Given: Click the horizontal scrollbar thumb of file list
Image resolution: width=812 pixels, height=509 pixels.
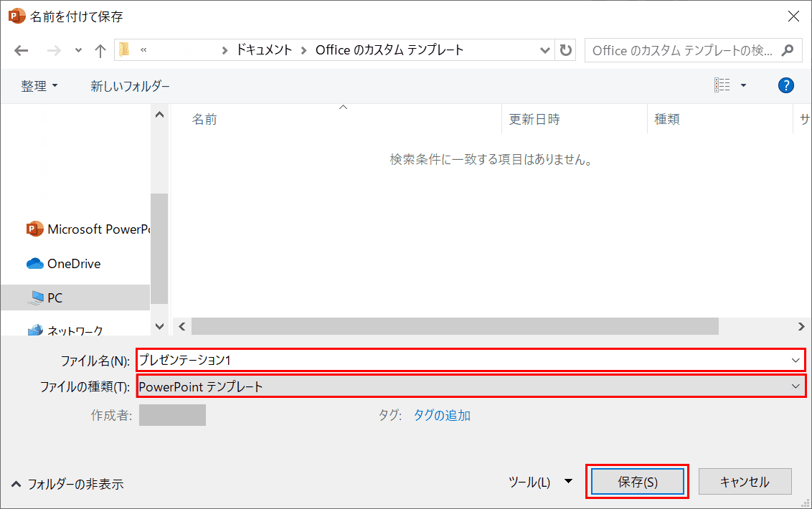Looking at the screenshot, I should [455, 326].
